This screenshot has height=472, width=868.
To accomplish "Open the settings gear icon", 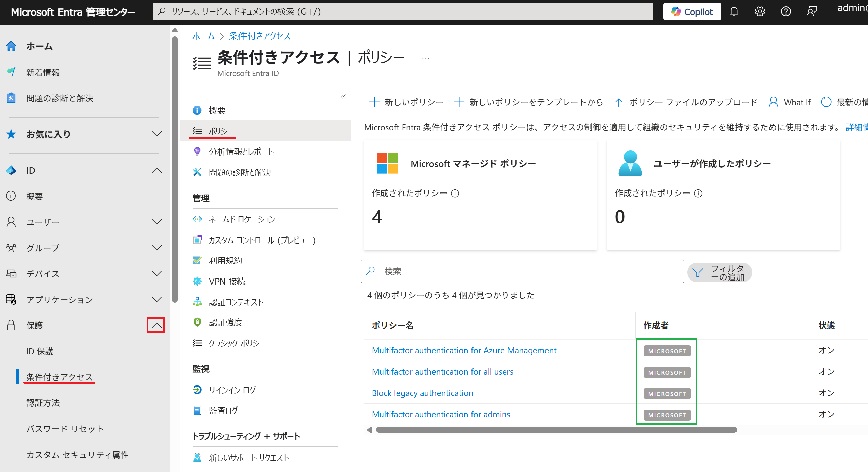I will (x=759, y=12).
